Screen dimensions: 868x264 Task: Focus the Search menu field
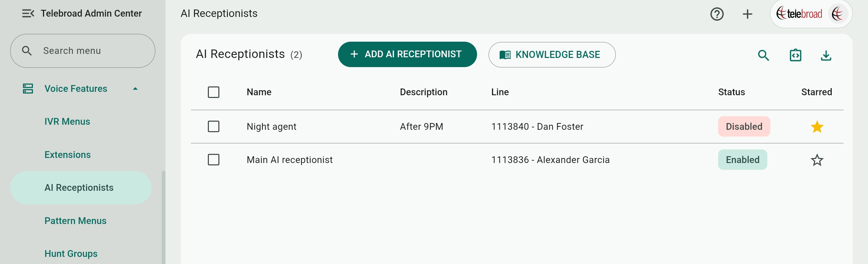pos(83,51)
